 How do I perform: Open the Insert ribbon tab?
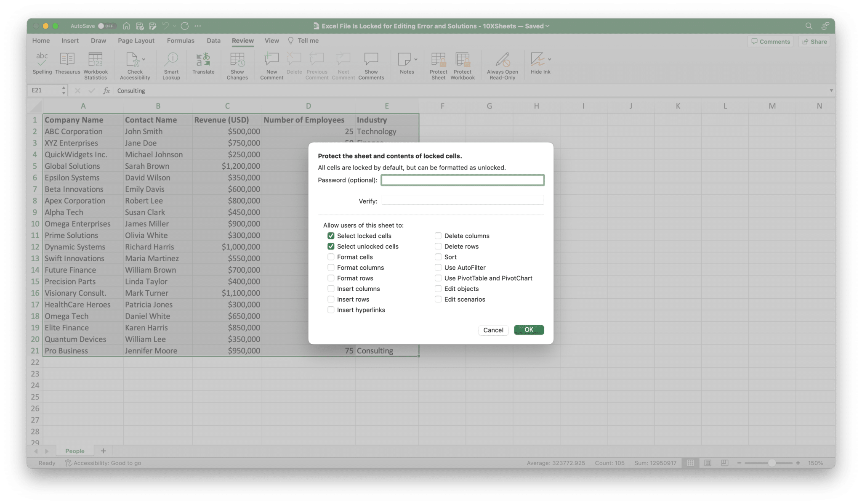(x=70, y=41)
